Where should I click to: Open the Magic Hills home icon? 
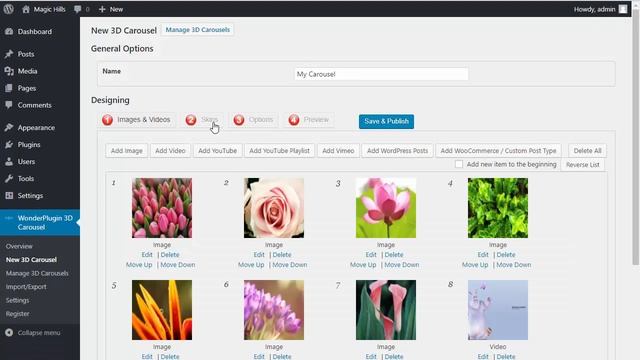26,9
